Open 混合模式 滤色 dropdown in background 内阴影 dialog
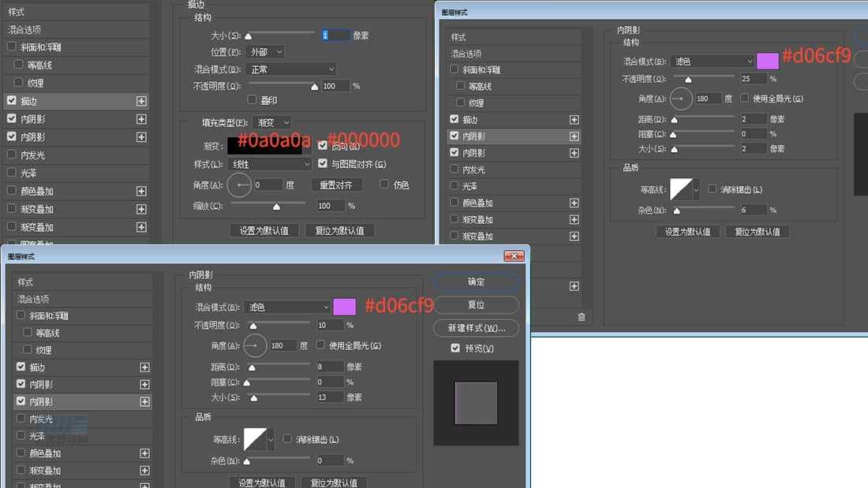This screenshot has width=868, height=488. [713, 61]
